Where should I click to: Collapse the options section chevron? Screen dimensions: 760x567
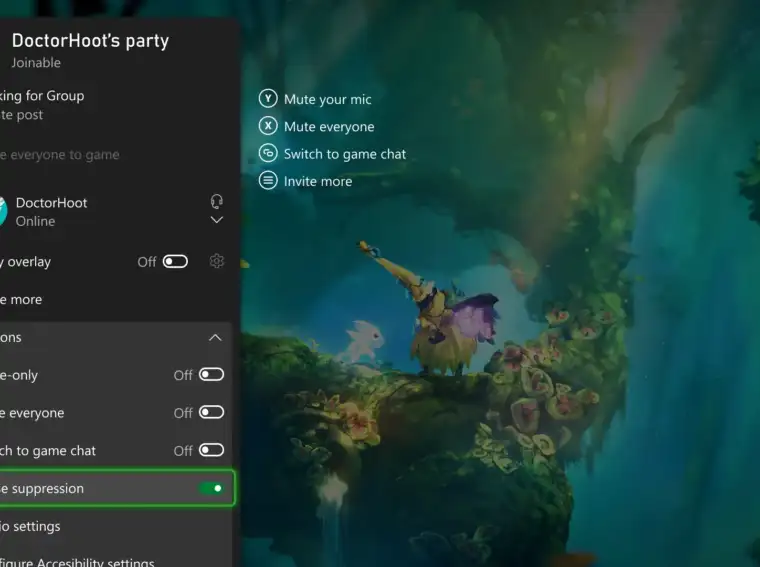pyautogui.click(x=215, y=337)
